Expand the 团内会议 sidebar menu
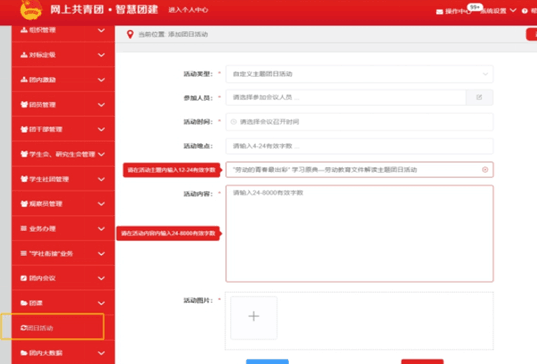This screenshot has width=537, height=364. click(x=63, y=278)
